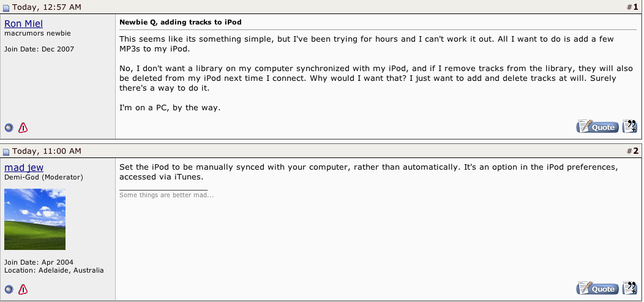Open the mad jew username menu
The image size is (644, 302).
click(x=24, y=168)
